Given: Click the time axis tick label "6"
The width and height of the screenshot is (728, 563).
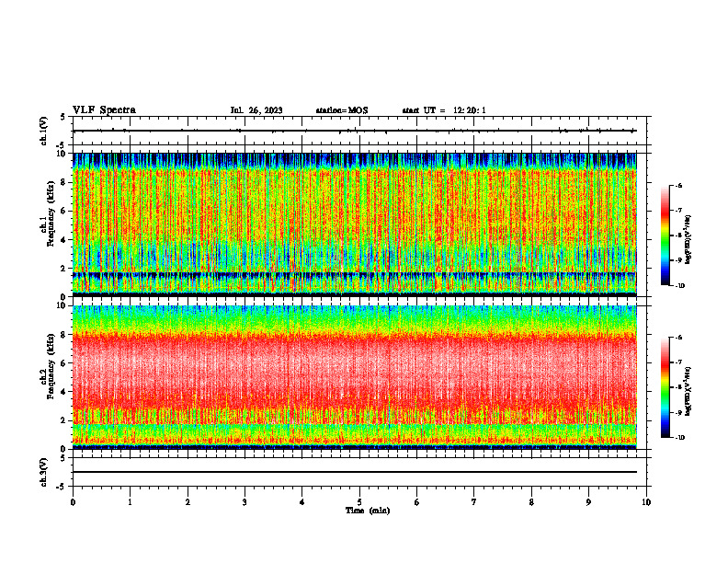Looking at the screenshot, I should pos(417,502).
